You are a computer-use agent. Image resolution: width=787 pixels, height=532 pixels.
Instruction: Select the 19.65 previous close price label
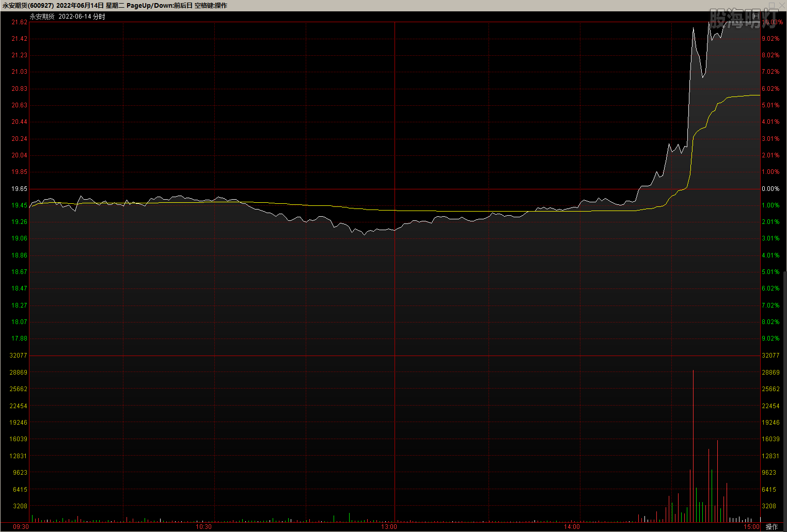coord(20,189)
